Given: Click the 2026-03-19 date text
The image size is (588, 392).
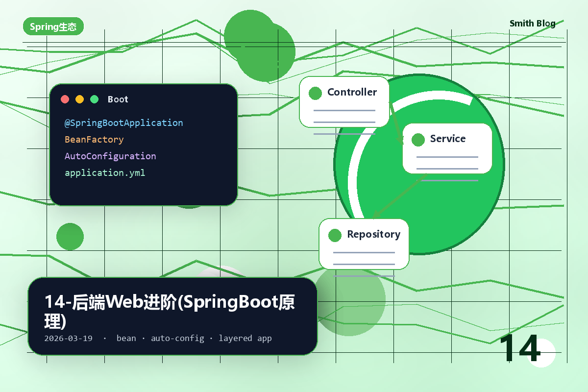Looking at the screenshot, I should click(68, 339).
